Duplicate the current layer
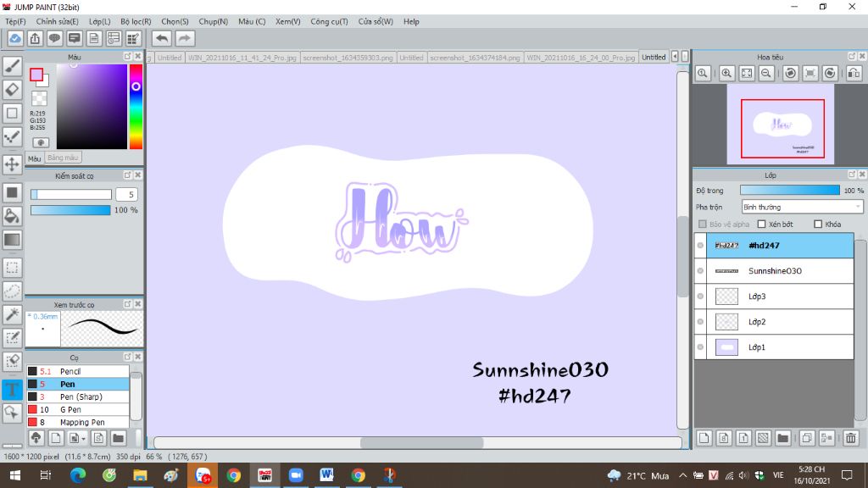 click(x=807, y=438)
